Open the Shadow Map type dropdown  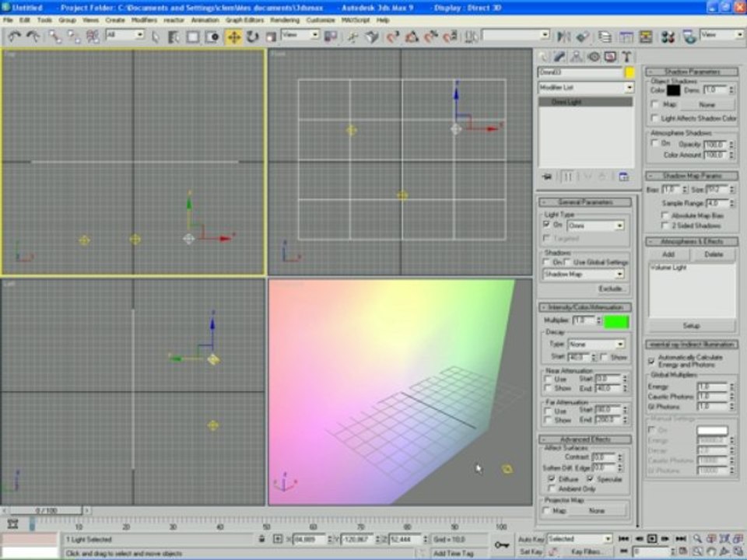tap(584, 274)
